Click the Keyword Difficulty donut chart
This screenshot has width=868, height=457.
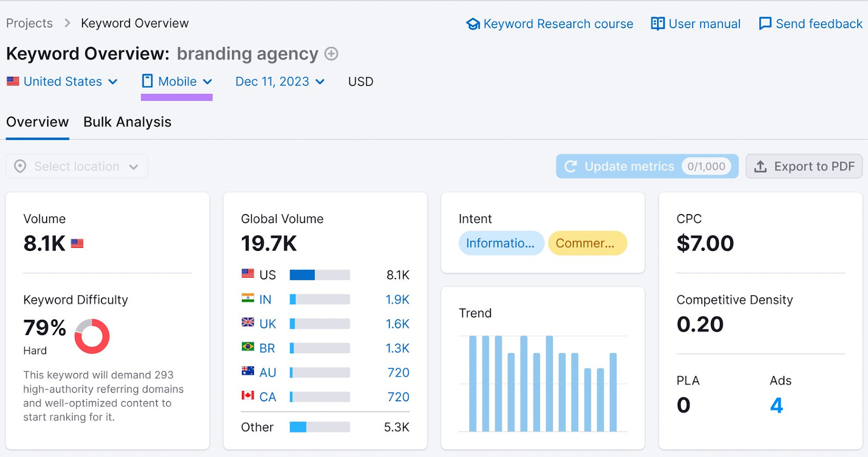[92, 336]
